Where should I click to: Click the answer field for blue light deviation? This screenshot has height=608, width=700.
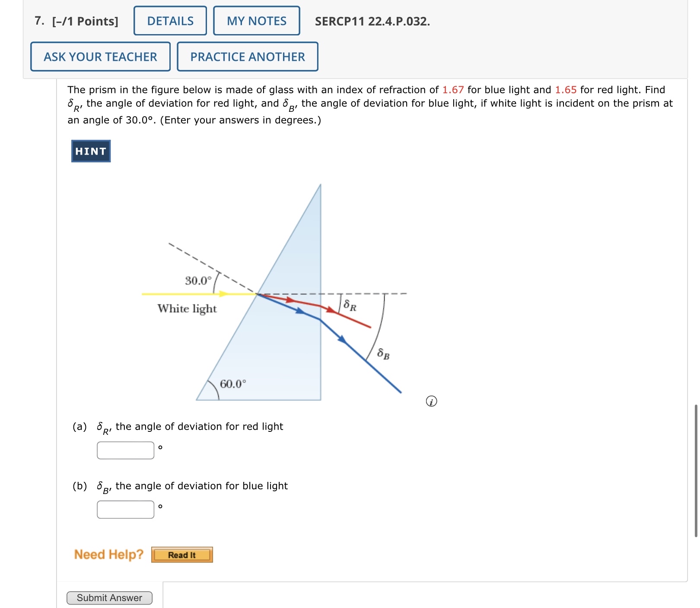click(x=125, y=510)
